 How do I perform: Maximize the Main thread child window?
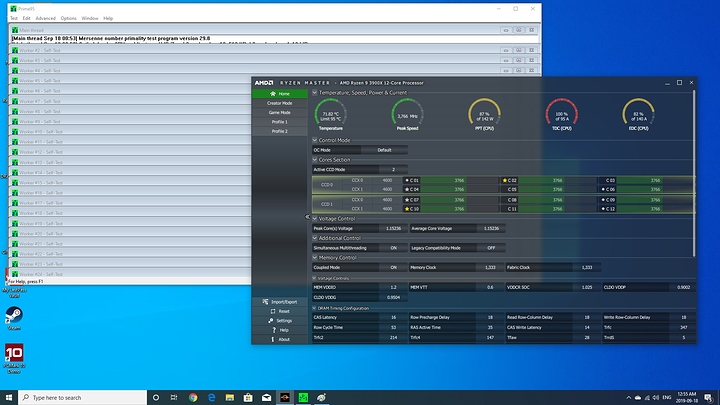click(518, 30)
